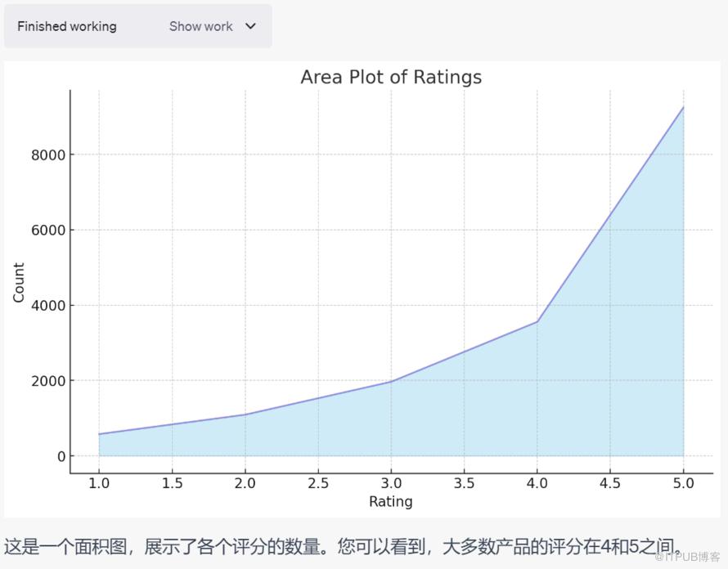
Task: Click the Rating x-axis label
Action: click(391, 501)
